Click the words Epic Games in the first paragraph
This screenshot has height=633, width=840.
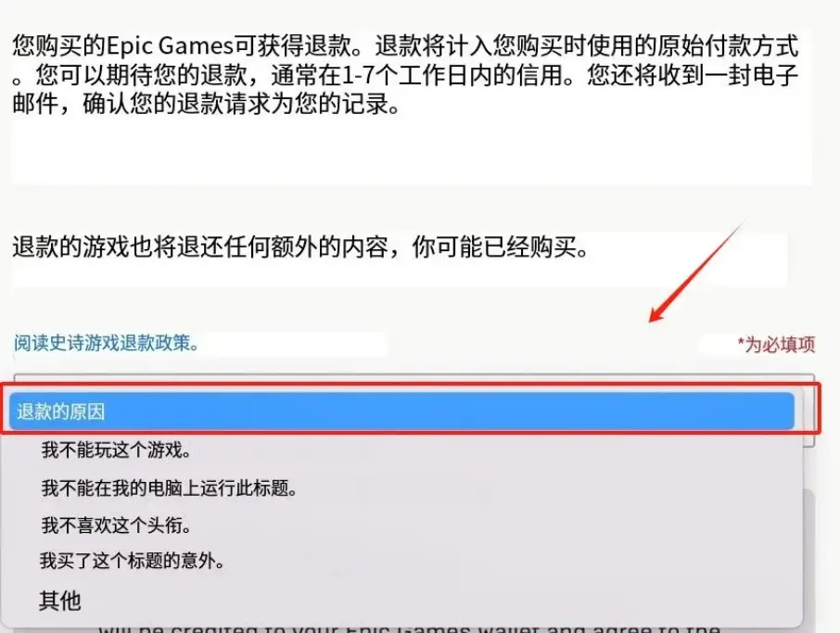pos(170,46)
